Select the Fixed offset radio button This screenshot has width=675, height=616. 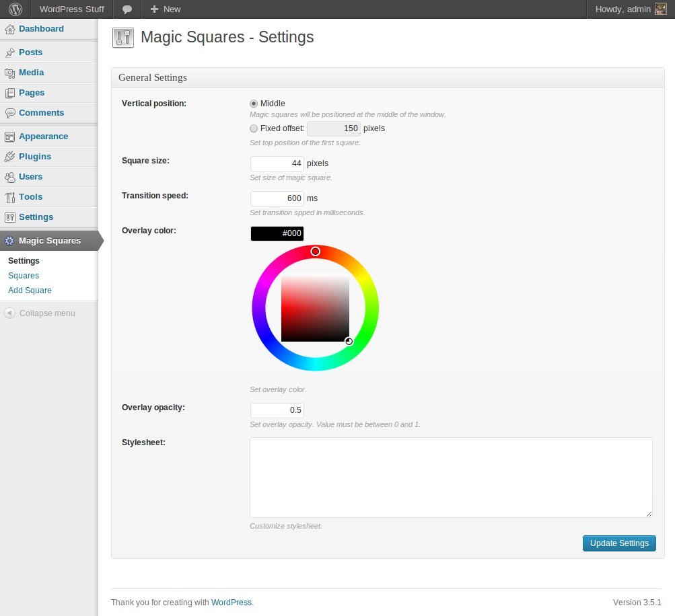tap(254, 128)
